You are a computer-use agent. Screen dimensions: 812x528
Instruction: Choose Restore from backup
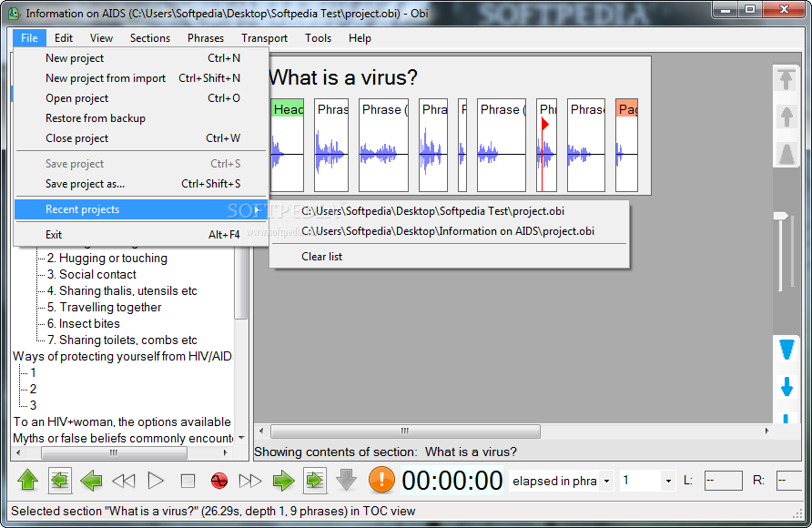coord(141,118)
